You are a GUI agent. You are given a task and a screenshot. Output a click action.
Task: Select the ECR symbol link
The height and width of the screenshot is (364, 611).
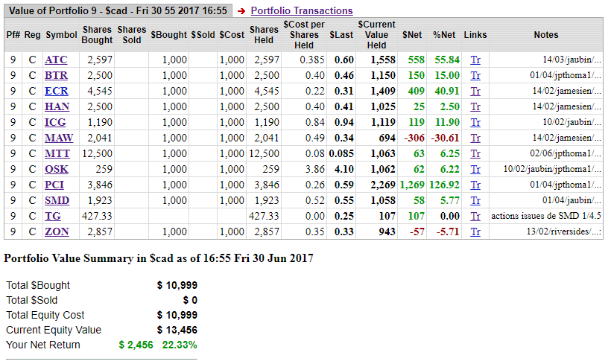[x=57, y=91]
